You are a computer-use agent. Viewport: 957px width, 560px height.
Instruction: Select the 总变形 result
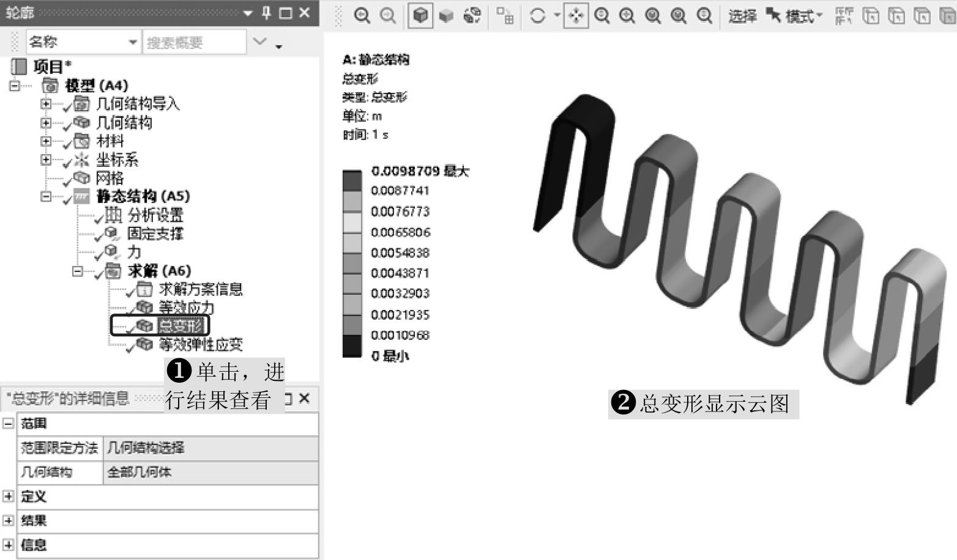[181, 326]
